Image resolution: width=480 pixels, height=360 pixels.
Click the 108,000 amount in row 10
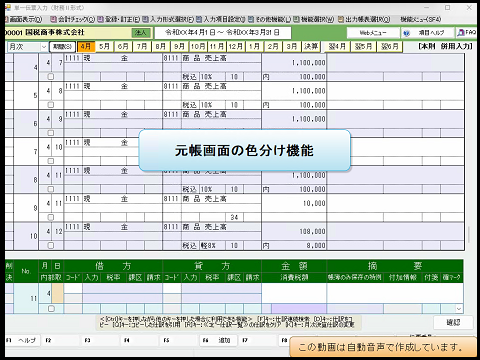(x=312, y=231)
